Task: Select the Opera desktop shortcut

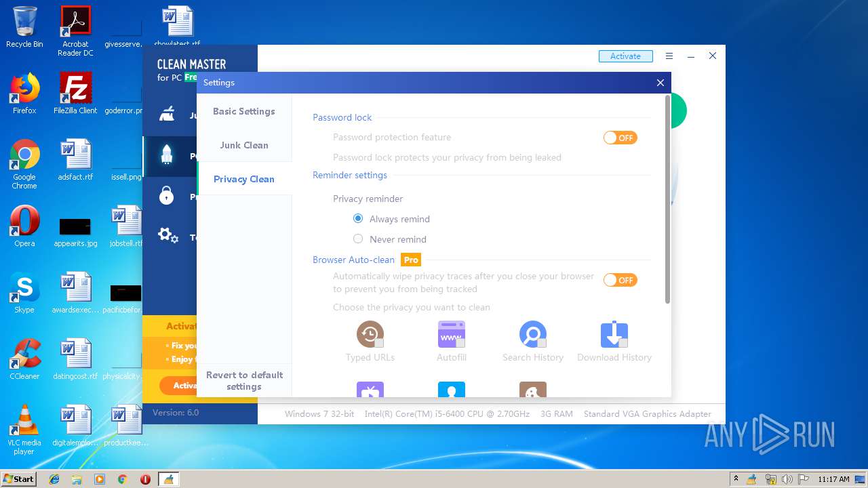Action: [x=24, y=226]
